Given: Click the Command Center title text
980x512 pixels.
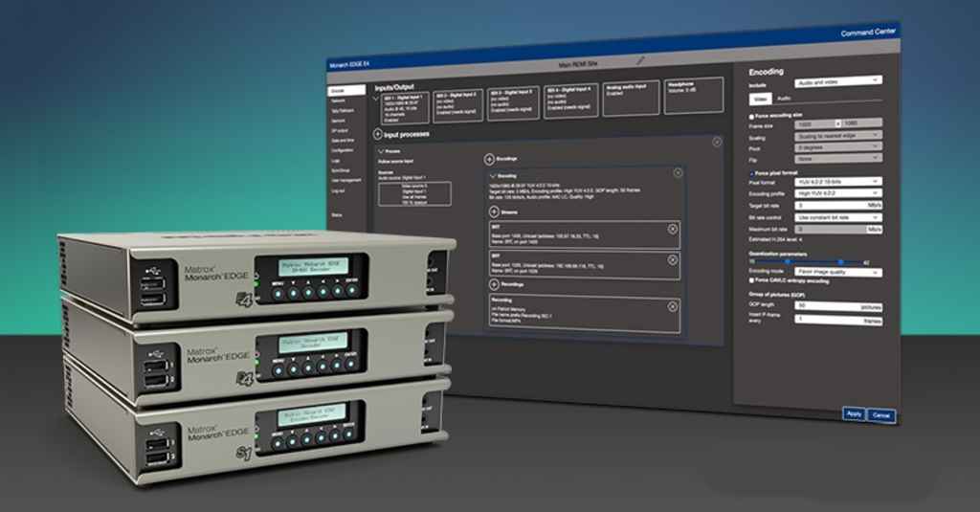Looking at the screenshot, I should point(867,32).
